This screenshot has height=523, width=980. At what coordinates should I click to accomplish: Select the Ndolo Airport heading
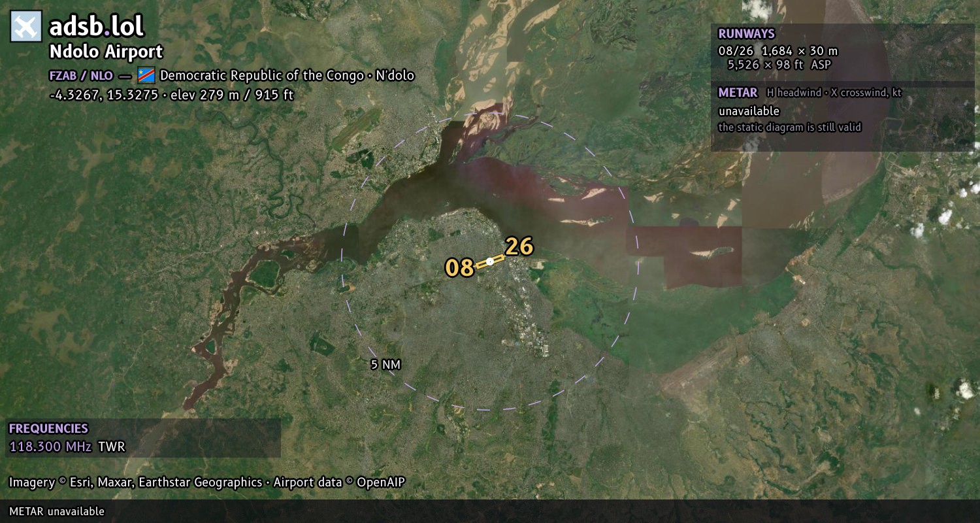click(106, 52)
